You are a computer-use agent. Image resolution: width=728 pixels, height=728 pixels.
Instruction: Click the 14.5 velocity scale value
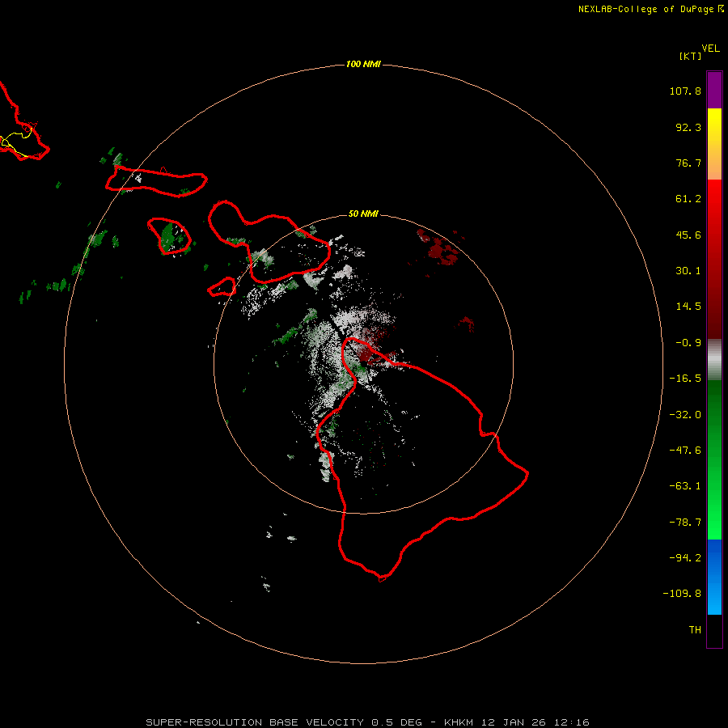point(688,307)
